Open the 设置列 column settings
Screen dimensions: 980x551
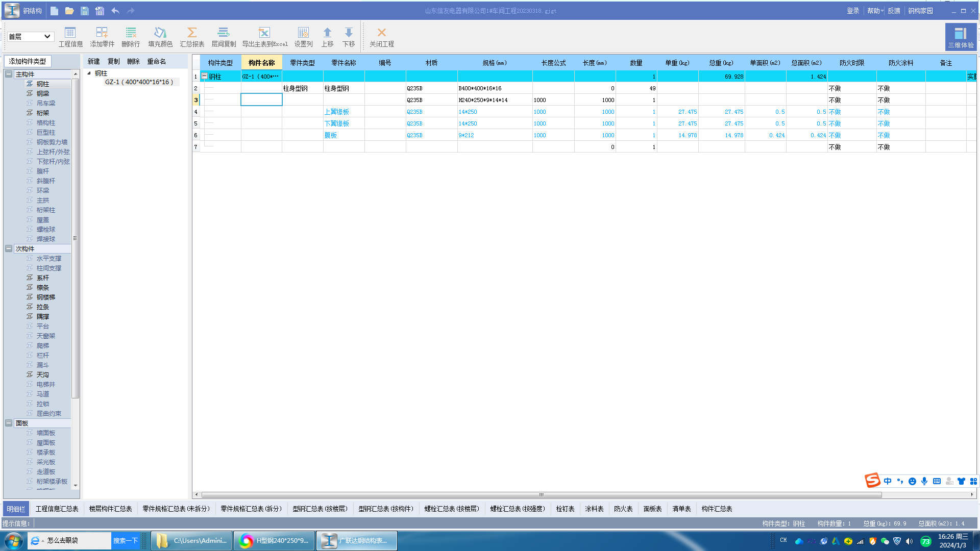point(303,37)
